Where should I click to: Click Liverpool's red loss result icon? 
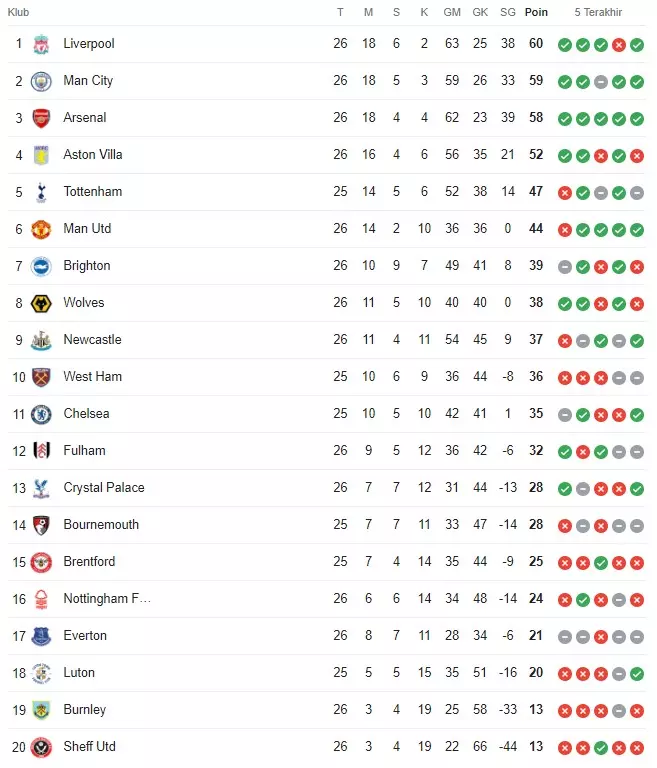click(619, 45)
